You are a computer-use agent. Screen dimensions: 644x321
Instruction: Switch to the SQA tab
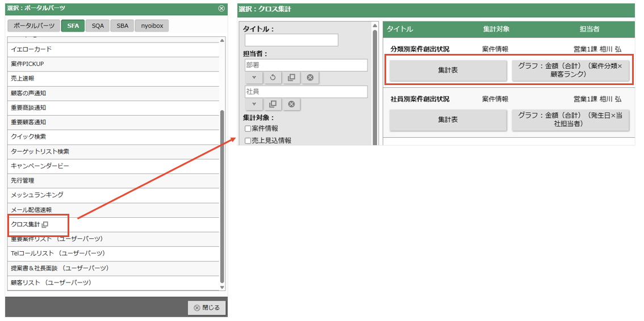coord(98,26)
